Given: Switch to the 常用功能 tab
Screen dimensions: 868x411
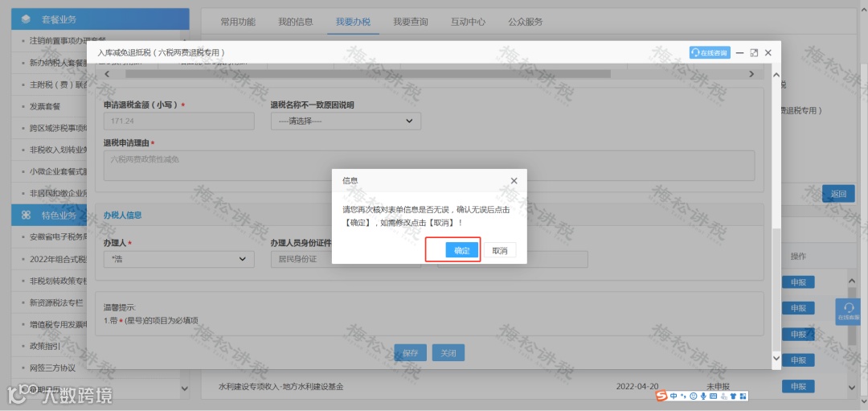Looking at the screenshot, I should click(x=238, y=23).
